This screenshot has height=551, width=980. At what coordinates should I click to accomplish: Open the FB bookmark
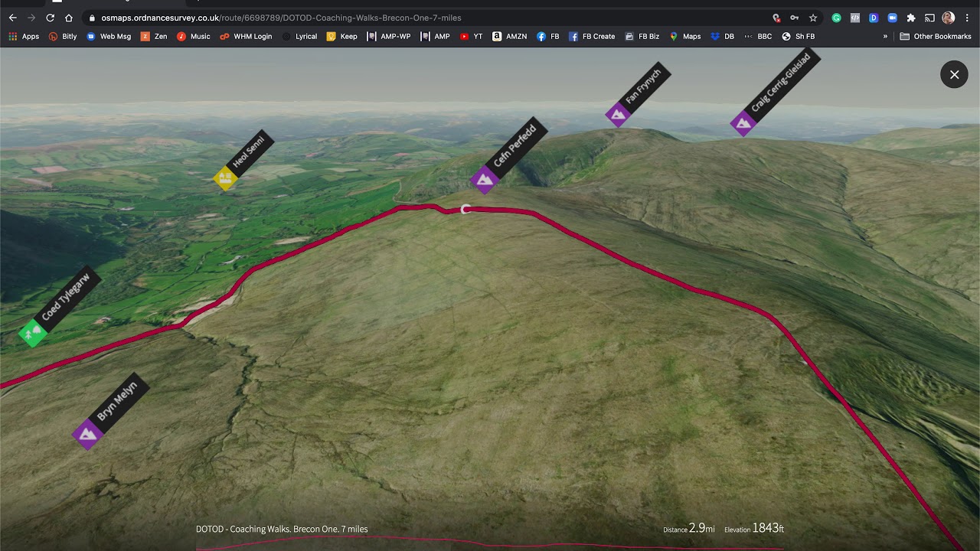click(x=547, y=36)
